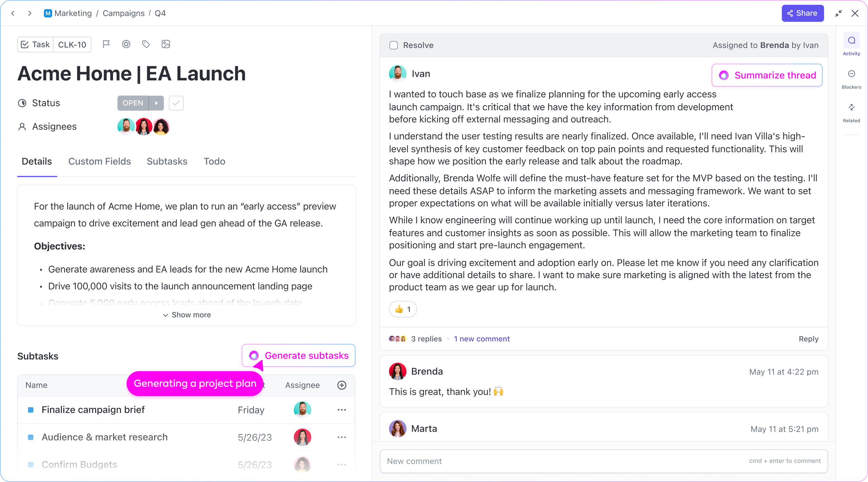Viewport: 868px width, 482px height.
Task: Add a tag using the tag icon
Action: coord(146,44)
